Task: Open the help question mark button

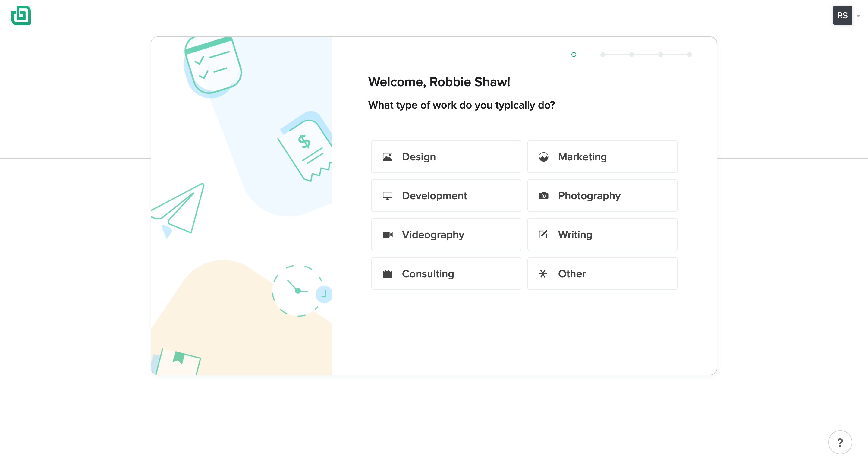Action: [x=840, y=442]
